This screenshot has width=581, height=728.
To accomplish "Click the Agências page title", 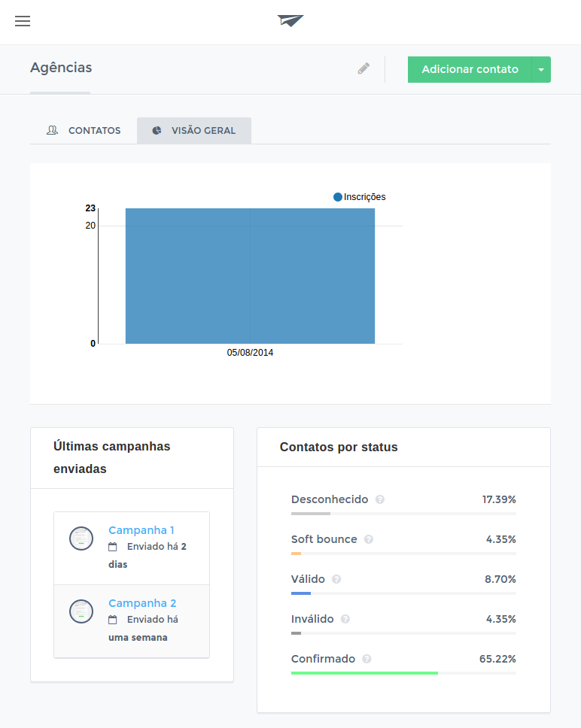I will (x=61, y=68).
